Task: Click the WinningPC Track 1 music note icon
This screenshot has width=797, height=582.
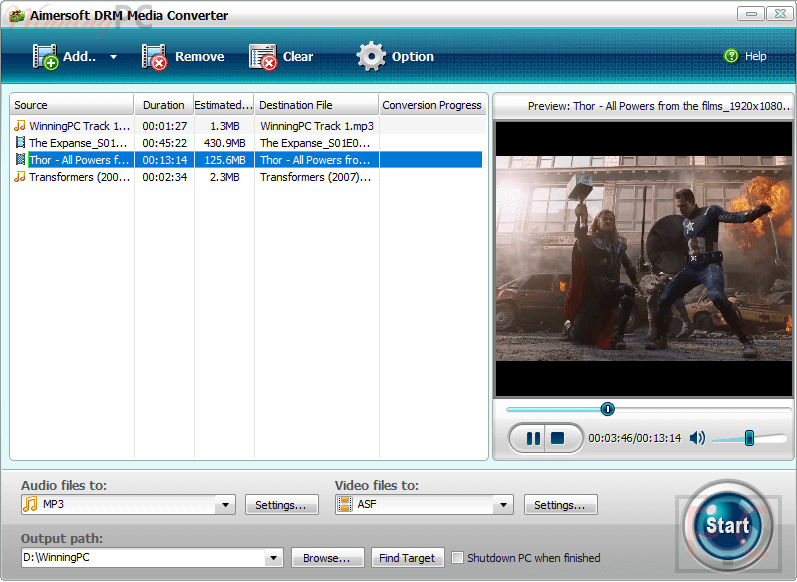Action: tap(20, 125)
